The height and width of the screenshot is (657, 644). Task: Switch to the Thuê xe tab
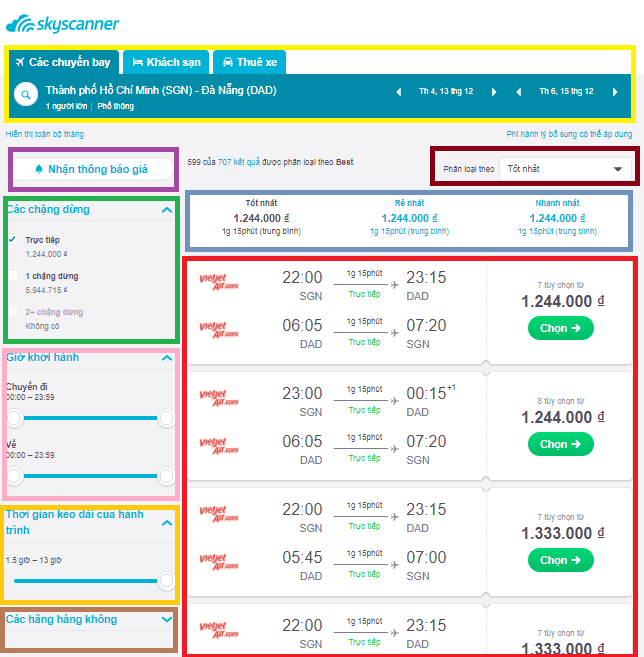250,62
